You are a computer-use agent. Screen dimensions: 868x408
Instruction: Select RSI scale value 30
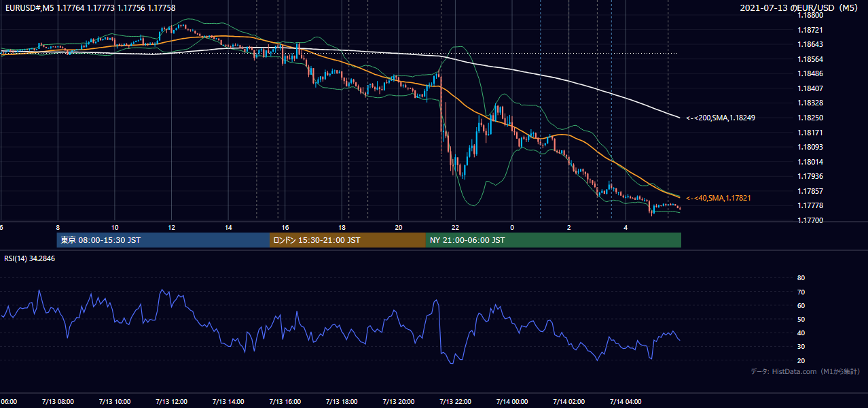(801, 346)
